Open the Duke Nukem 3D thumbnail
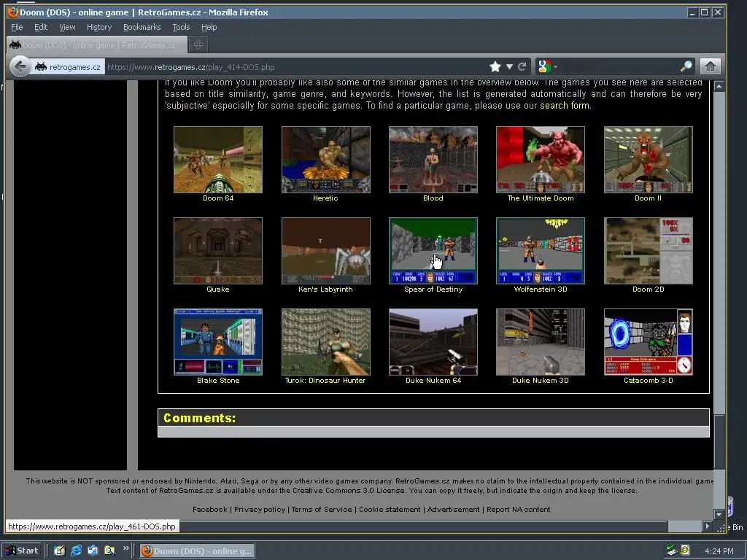Viewport: 747px width, 560px height. pyautogui.click(x=541, y=342)
